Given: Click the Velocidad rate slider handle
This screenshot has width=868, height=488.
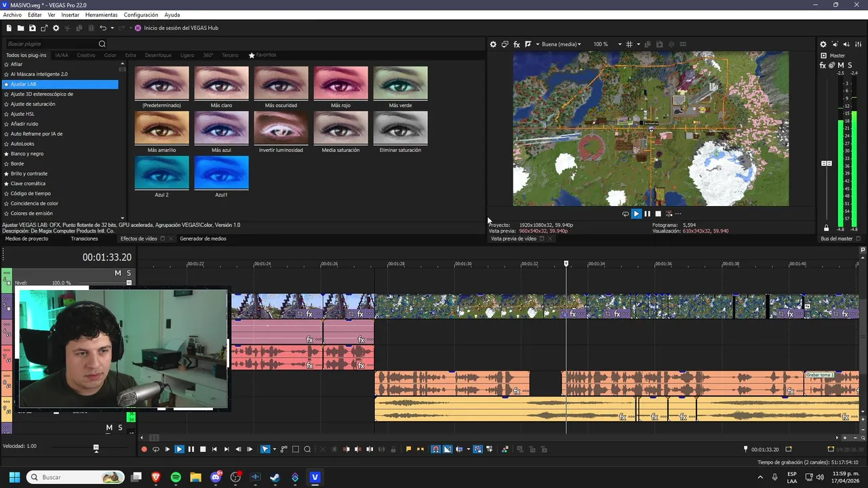Looking at the screenshot, I should pyautogui.click(x=96, y=448).
